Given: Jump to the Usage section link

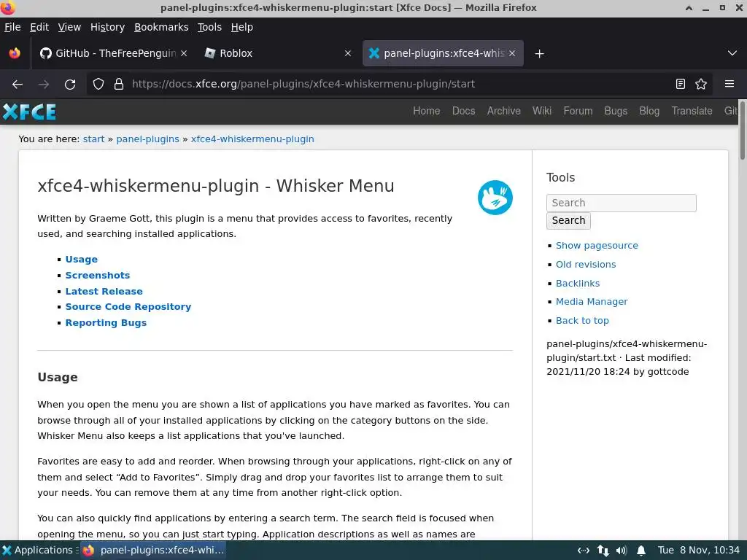Looking at the screenshot, I should click(82, 260).
